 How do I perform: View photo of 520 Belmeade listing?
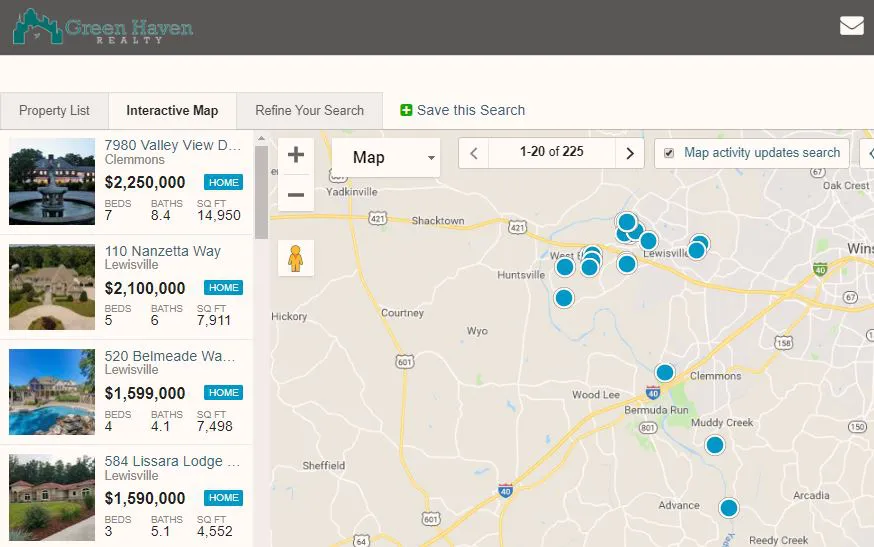(52, 392)
